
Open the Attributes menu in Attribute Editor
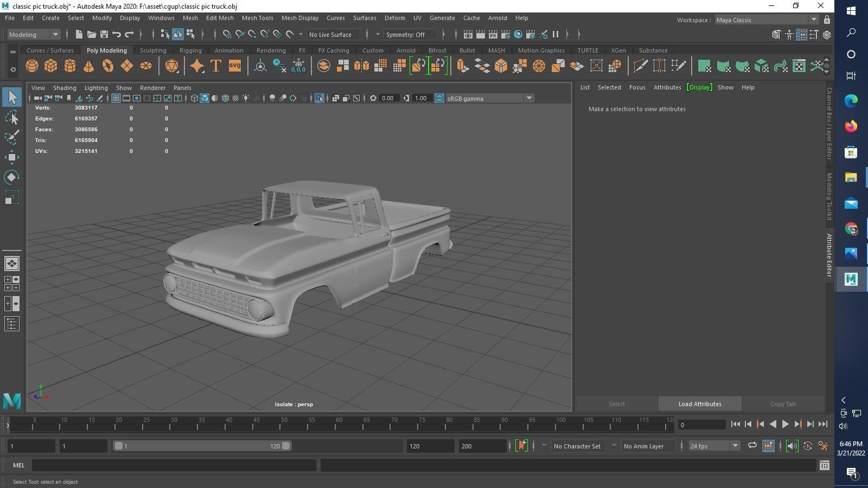tap(667, 87)
